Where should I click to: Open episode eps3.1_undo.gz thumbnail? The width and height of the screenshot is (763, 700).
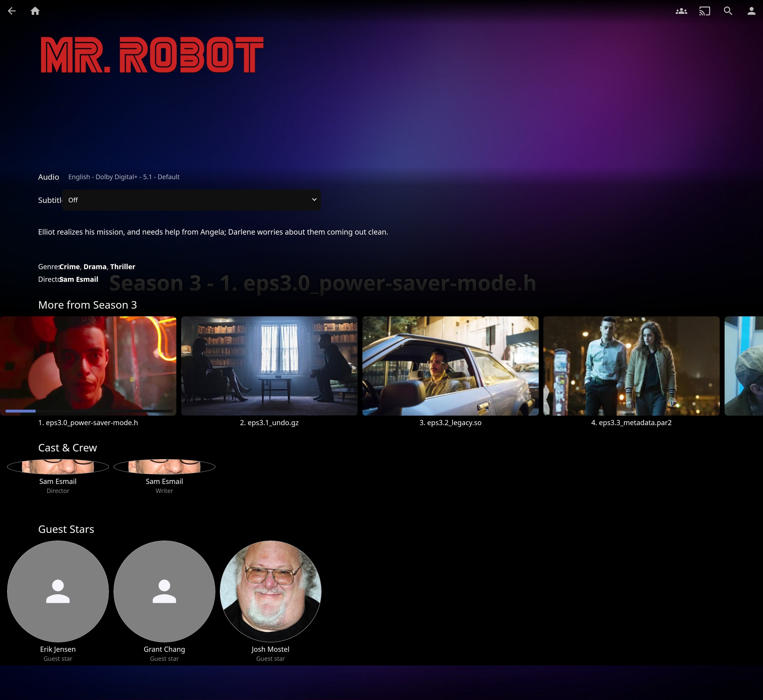[269, 366]
